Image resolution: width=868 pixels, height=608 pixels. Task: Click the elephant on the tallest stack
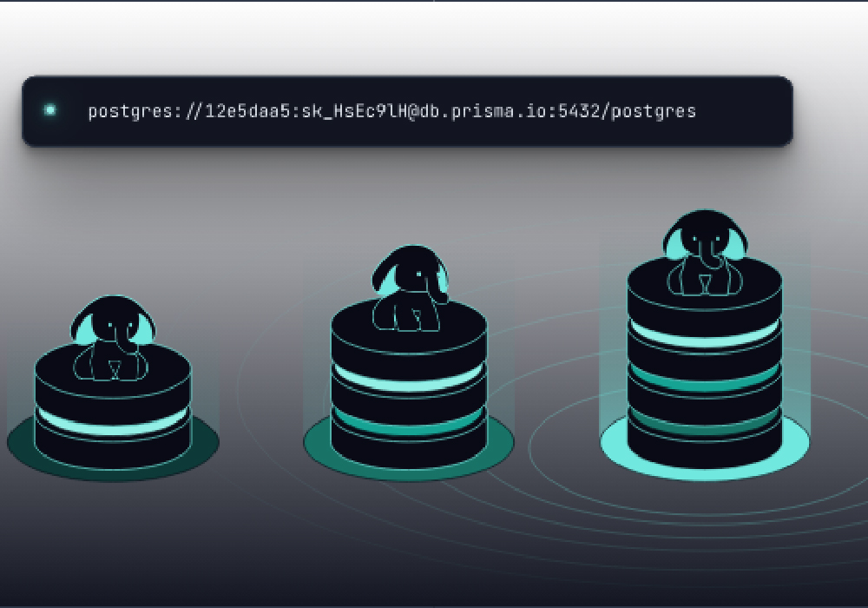[x=704, y=252]
